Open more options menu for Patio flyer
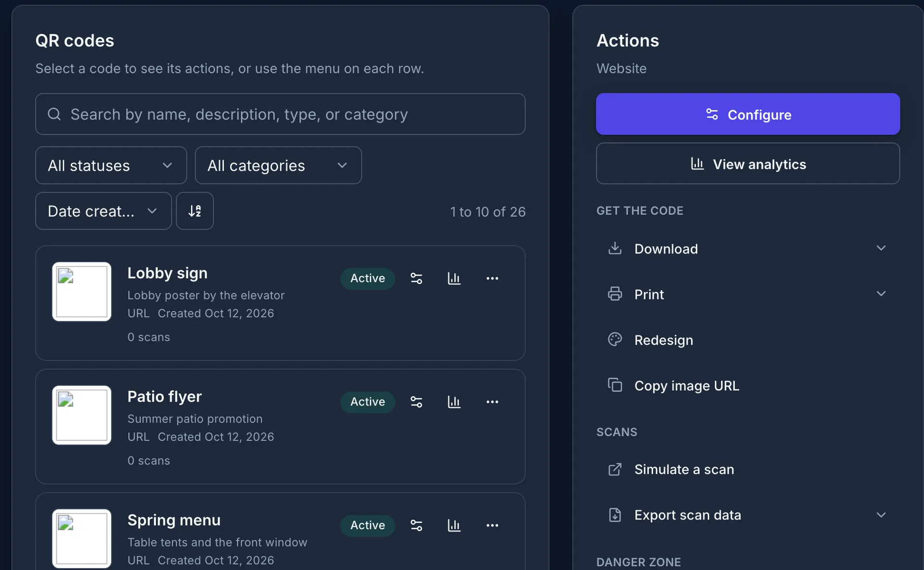 point(492,402)
